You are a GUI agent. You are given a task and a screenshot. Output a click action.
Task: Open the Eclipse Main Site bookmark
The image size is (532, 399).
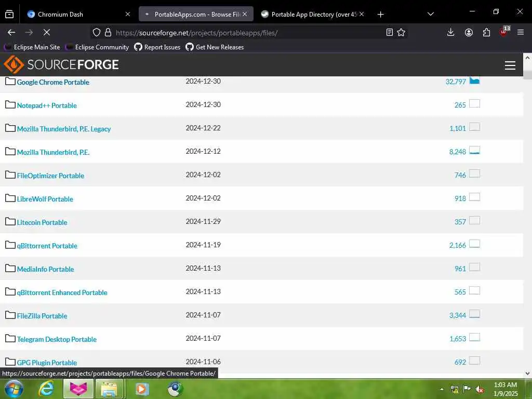tap(32, 47)
